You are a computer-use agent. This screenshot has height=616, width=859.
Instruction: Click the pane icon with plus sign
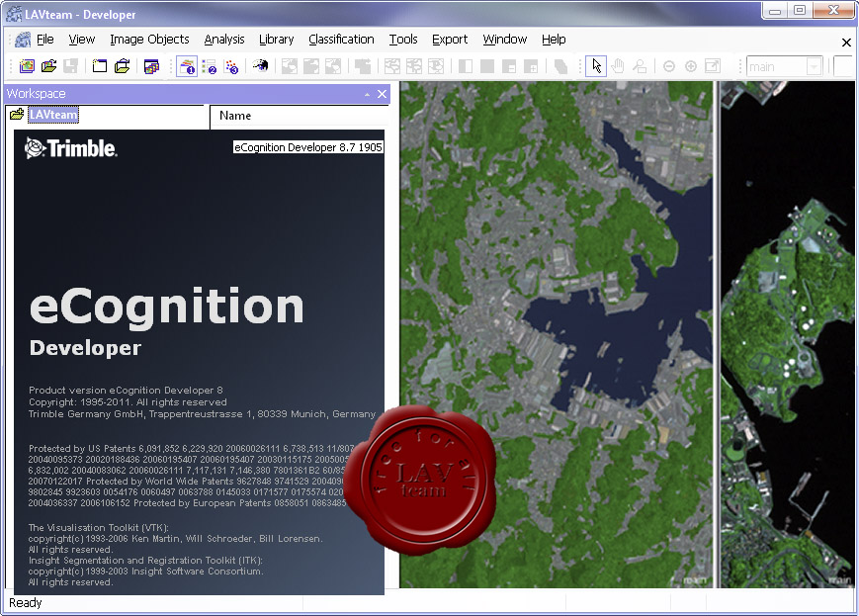point(531,67)
